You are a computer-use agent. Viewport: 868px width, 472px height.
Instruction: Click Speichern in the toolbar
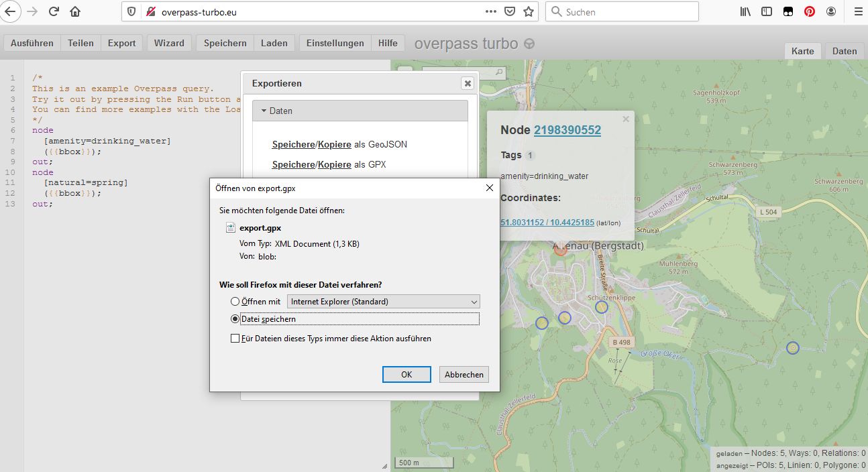coord(225,43)
